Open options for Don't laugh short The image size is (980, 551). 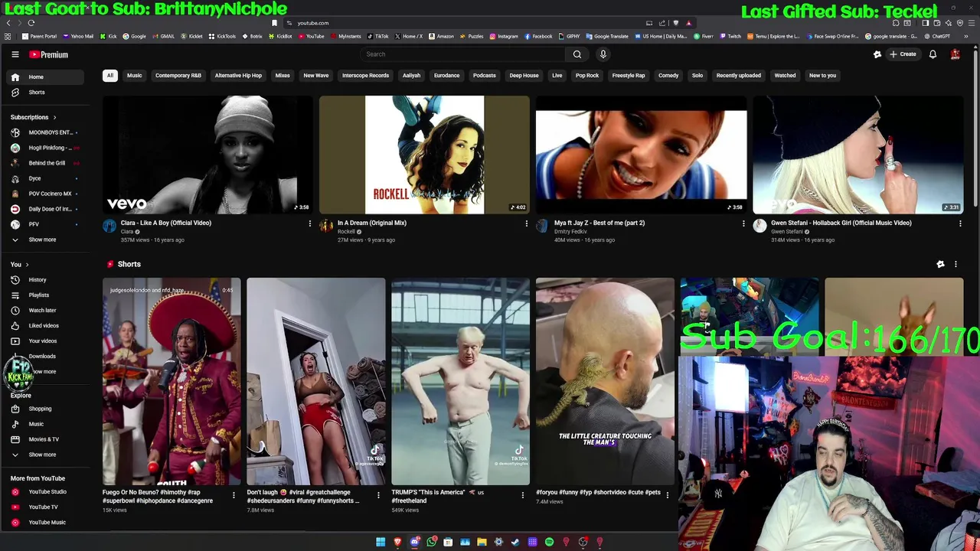378,495
